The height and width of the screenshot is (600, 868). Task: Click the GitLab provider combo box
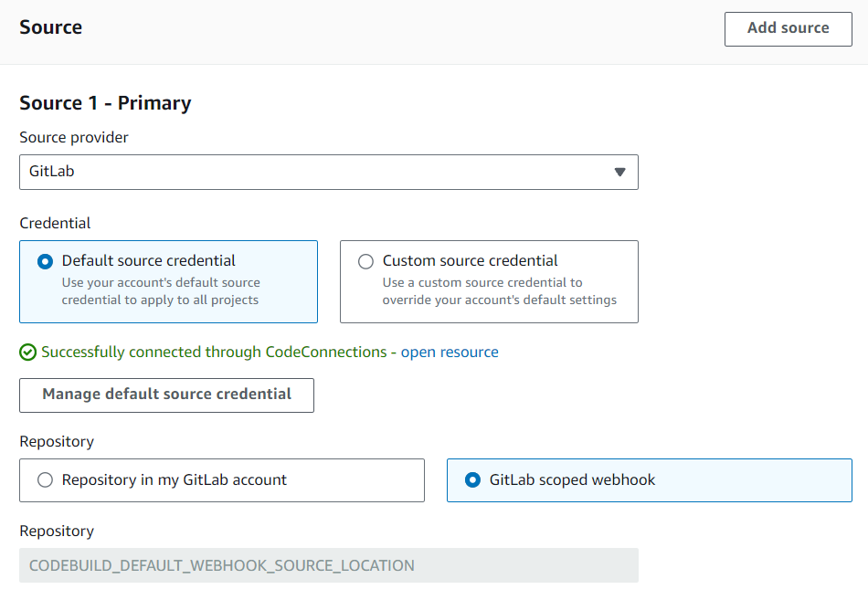coord(329,172)
